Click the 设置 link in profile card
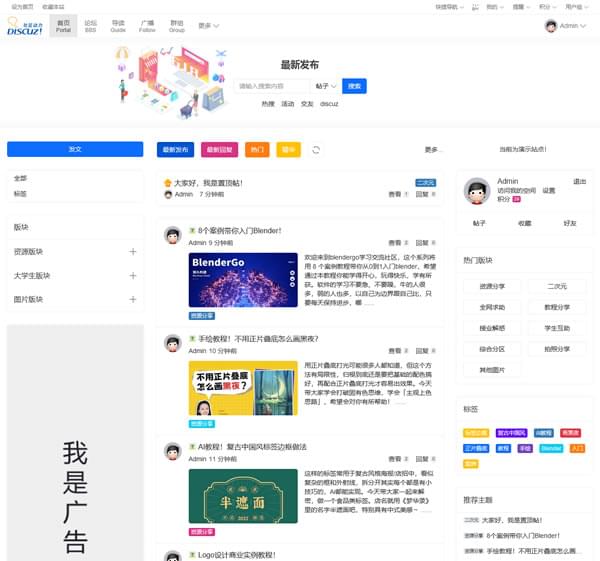The width and height of the screenshot is (600, 561). click(548, 191)
